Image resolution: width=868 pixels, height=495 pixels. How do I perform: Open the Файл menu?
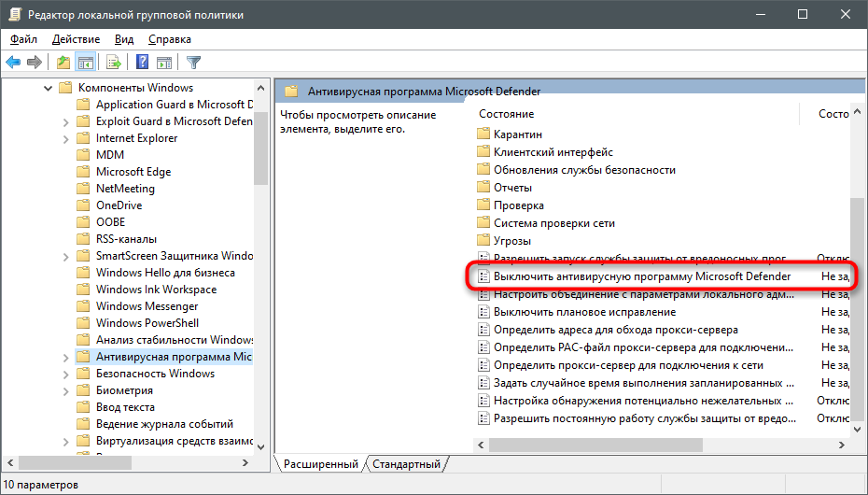click(x=24, y=39)
